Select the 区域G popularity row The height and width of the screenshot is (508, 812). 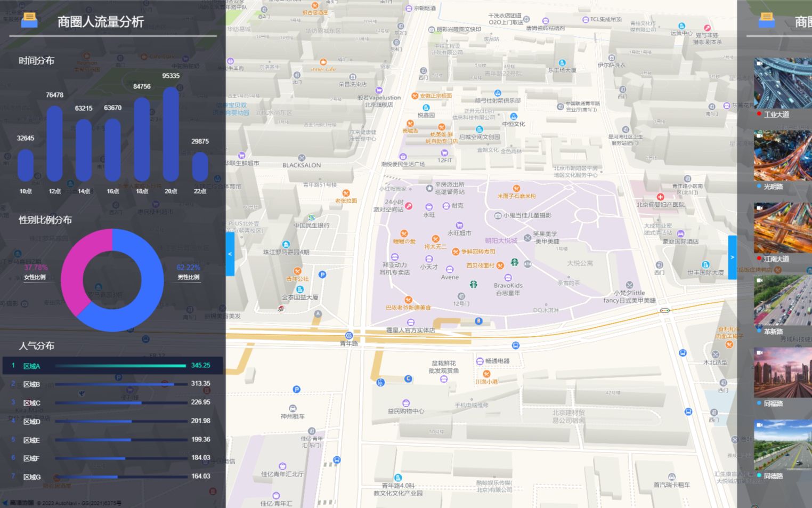(112, 477)
